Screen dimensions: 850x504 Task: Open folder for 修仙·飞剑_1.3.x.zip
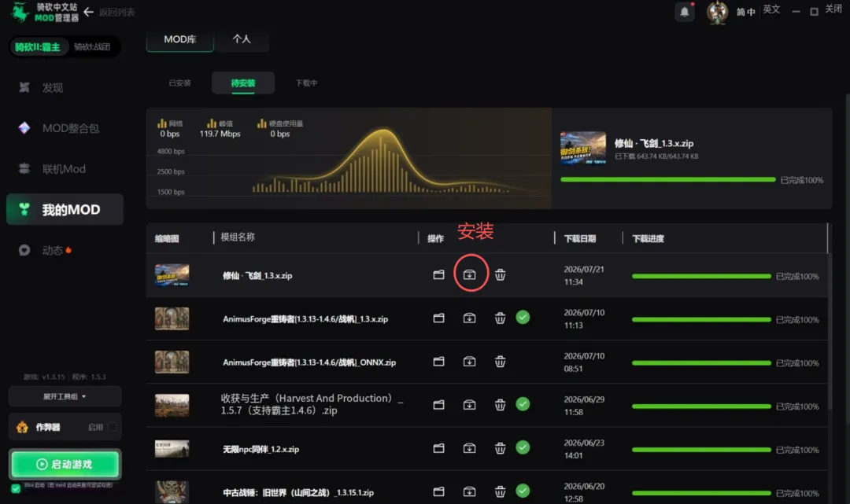pyautogui.click(x=438, y=274)
